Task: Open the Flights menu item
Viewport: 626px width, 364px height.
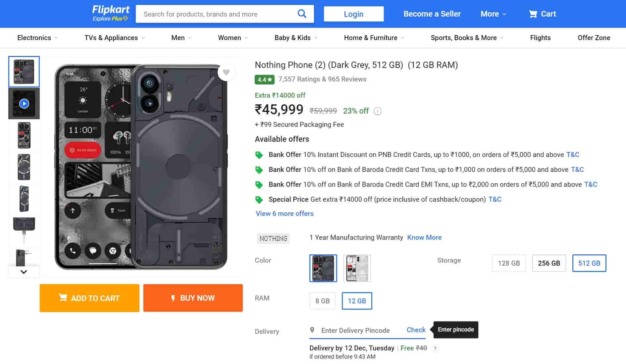Action: coord(540,38)
